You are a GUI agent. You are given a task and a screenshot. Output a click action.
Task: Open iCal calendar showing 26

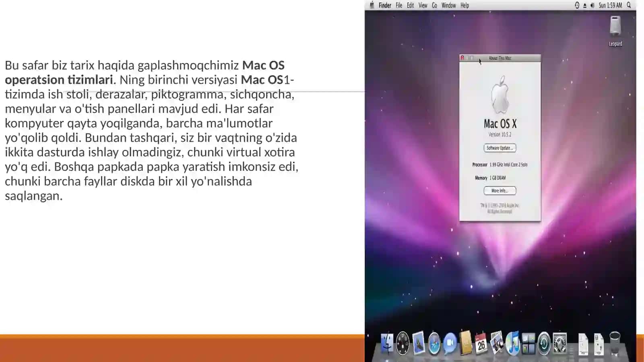(481, 343)
